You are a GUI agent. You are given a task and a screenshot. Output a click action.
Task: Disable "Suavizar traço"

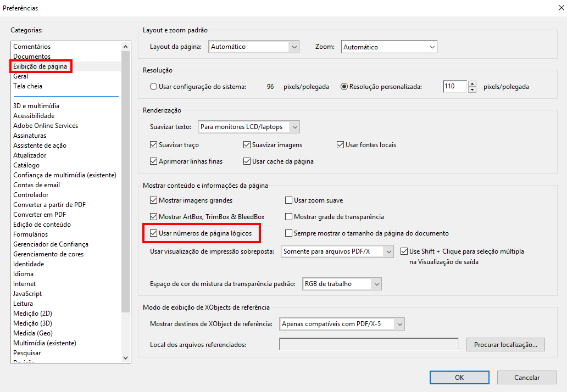153,144
